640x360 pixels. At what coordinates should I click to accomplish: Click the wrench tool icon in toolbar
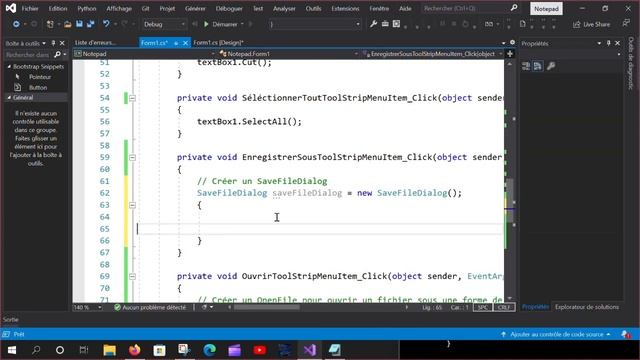coord(373,24)
